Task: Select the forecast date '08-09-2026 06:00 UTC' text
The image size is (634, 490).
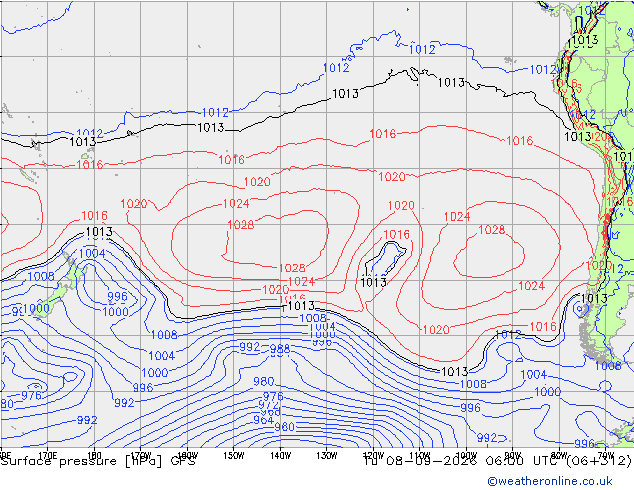Action: click(x=471, y=461)
